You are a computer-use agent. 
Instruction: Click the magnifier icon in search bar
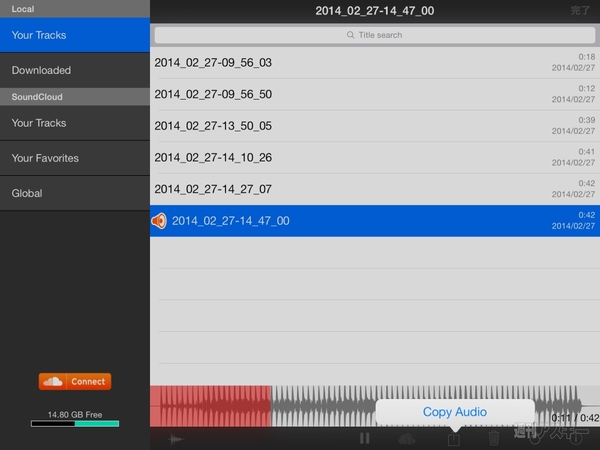click(350, 35)
